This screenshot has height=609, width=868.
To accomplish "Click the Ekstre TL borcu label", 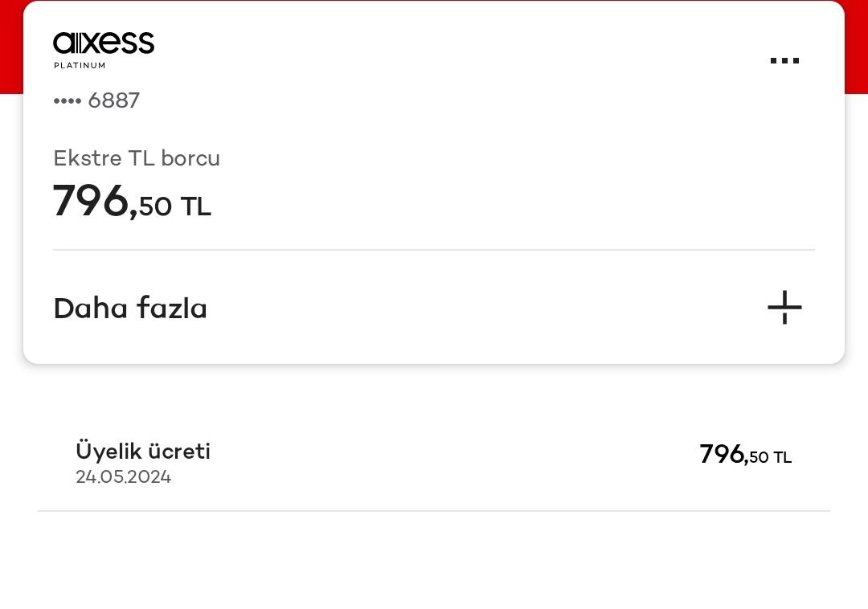I will [x=137, y=158].
